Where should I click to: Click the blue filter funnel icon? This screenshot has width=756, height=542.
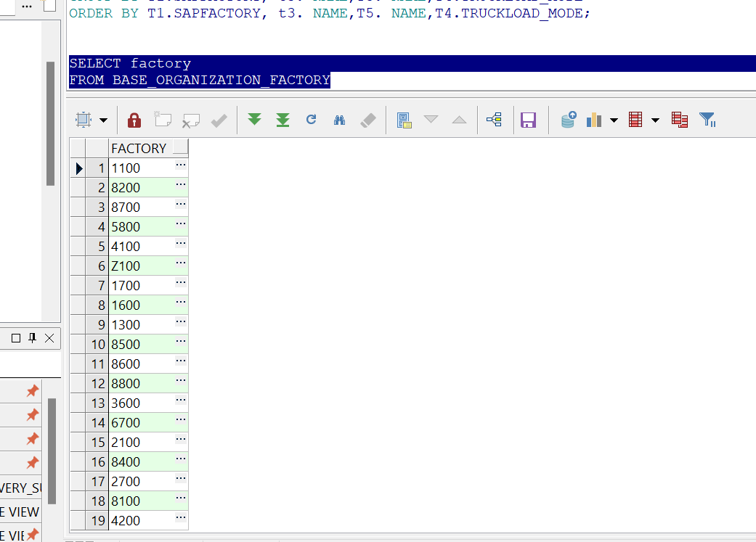click(707, 120)
